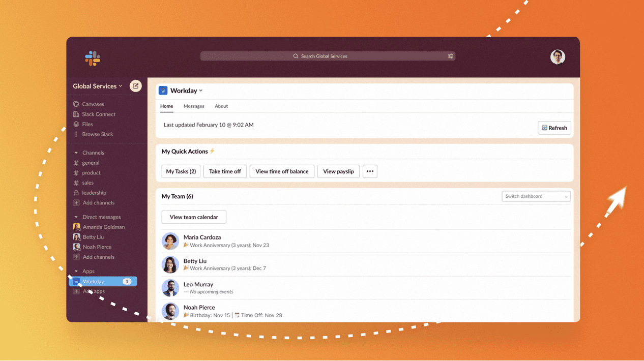The width and height of the screenshot is (644, 361).
Task: Open Betty Liu's team profile photo
Action: click(x=170, y=264)
